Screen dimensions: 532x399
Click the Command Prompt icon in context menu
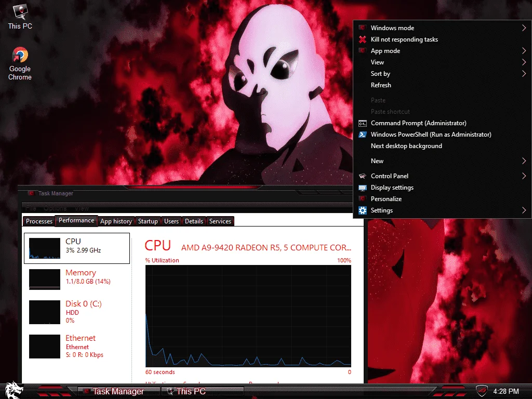click(362, 123)
